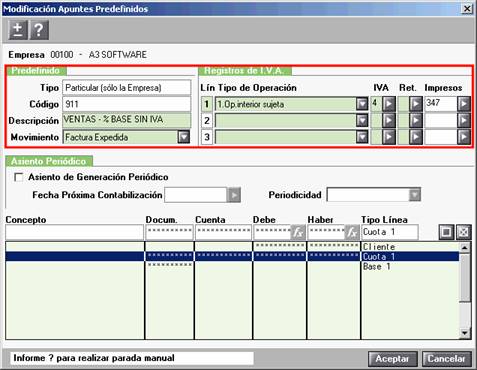Image resolution: width=477 pixels, height=370 pixels.
Task: Click the fx formula button in Haber field
Action: [x=352, y=232]
